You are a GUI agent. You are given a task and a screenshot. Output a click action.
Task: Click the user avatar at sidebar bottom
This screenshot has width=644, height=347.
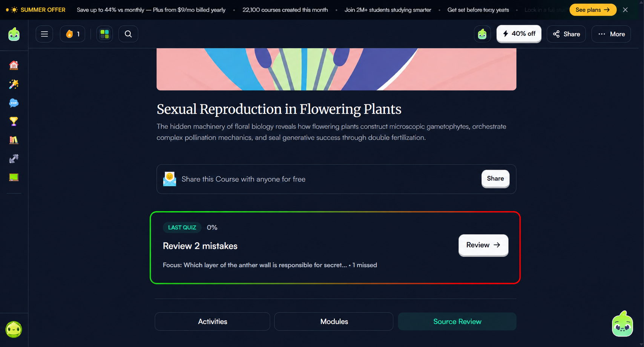[14, 329]
